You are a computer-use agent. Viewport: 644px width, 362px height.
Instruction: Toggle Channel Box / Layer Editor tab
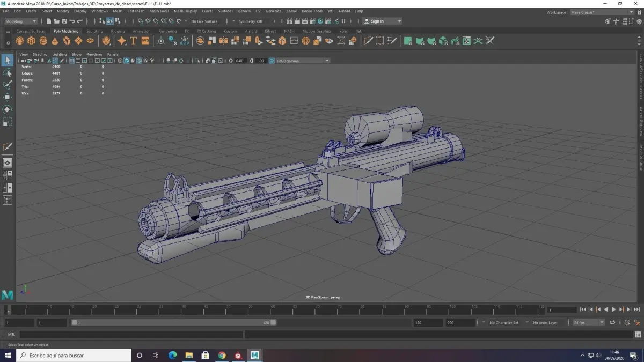point(641,76)
